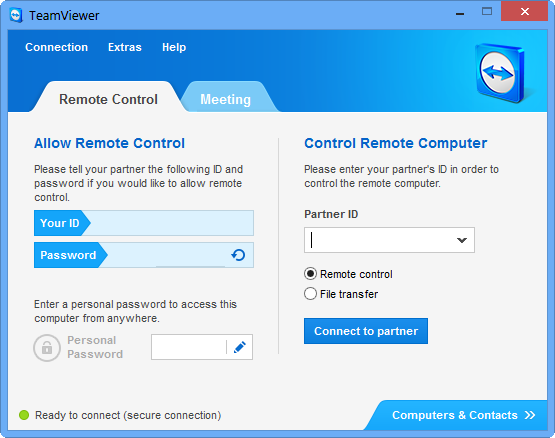Click the green ready status indicator dot

pyautogui.click(x=24, y=415)
